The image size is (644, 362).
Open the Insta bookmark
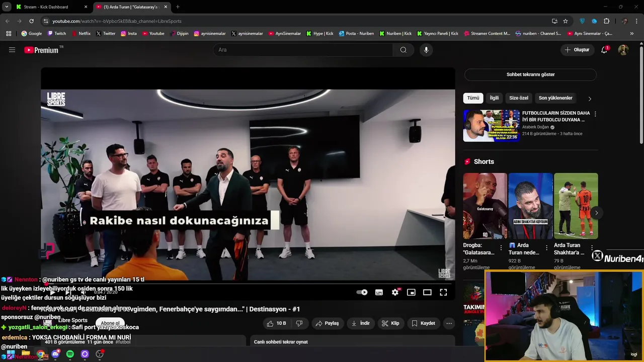129,34
